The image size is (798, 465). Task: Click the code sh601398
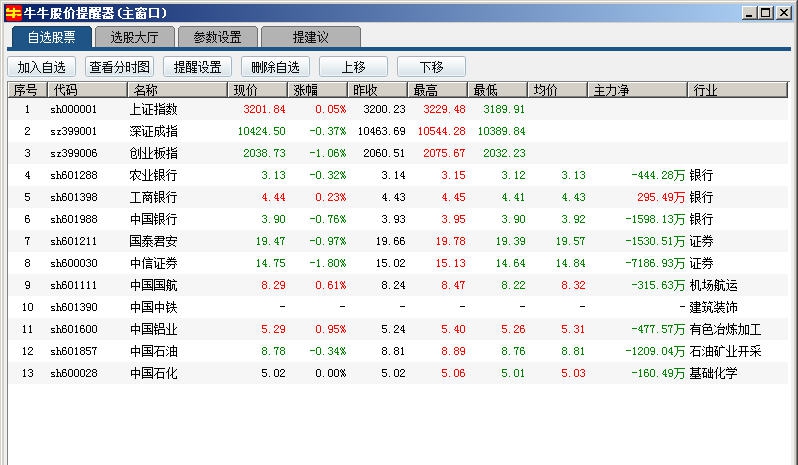point(73,197)
